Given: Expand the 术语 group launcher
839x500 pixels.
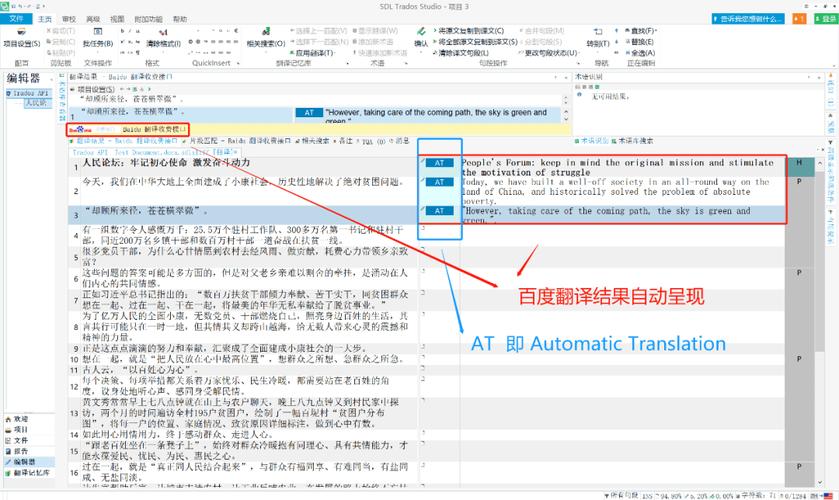Looking at the screenshot, I should pyautogui.click(x=407, y=63).
